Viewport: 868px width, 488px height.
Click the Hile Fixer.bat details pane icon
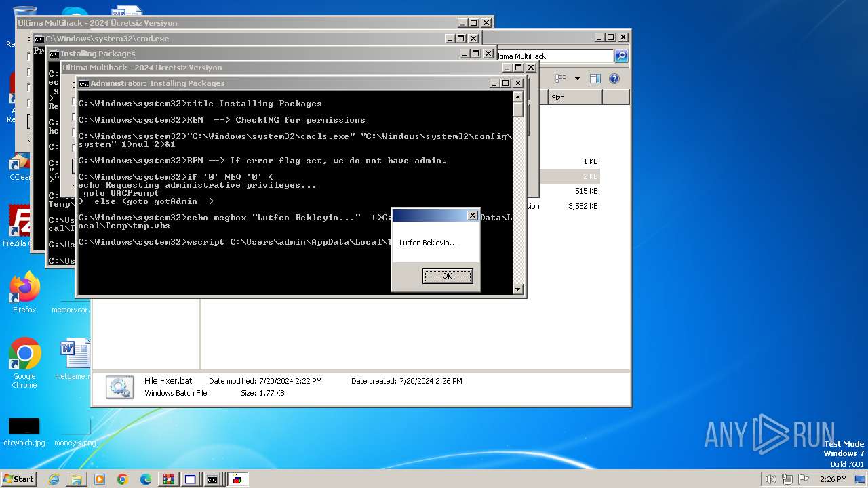pos(119,387)
